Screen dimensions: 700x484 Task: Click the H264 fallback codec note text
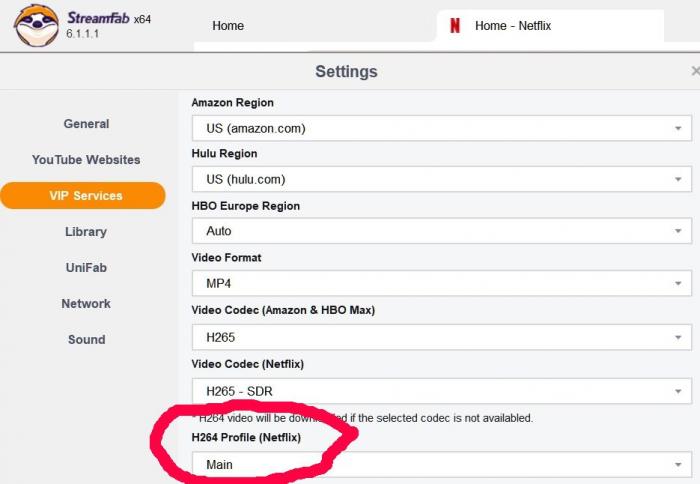[x=363, y=418]
